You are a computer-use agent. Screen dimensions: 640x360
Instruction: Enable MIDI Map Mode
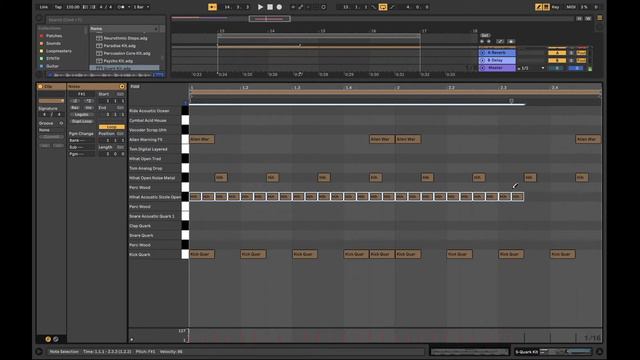coord(571,7)
